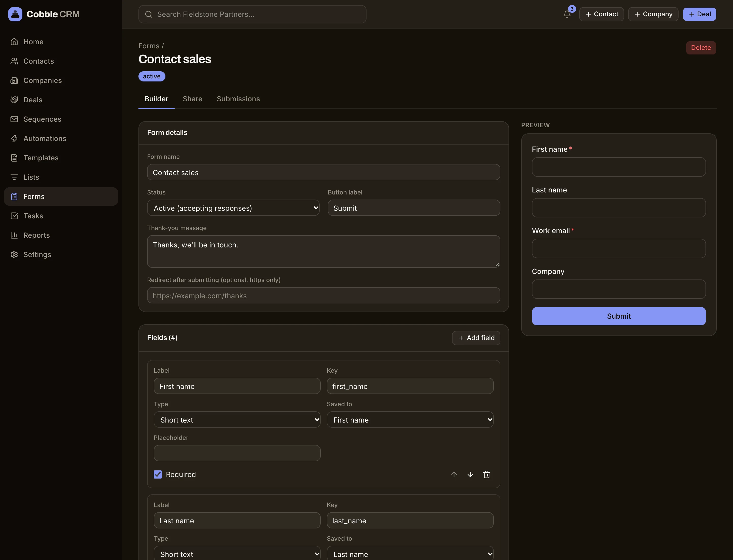Switch to the Share tab
The height and width of the screenshot is (560, 733).
pos(192,99)
